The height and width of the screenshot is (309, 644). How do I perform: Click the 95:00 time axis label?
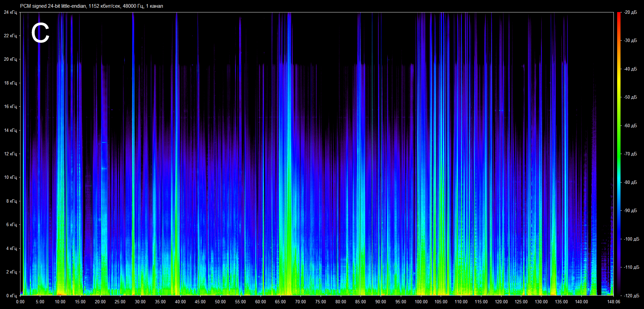401,302
